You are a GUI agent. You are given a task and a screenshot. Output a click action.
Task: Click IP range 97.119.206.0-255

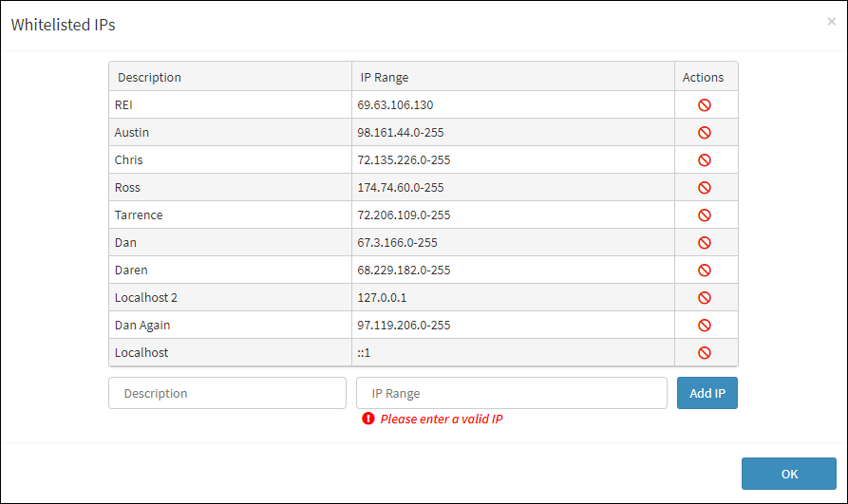point(404,326)
